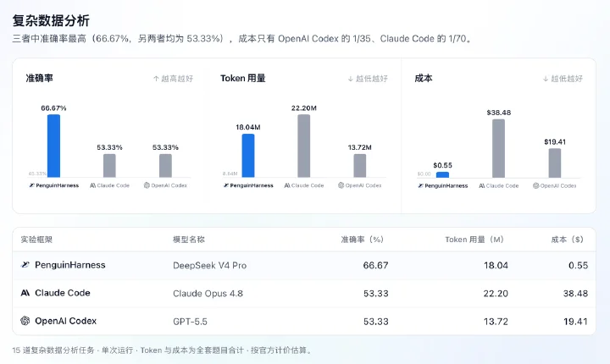Click the DeepSeek V4 Pro cell

point(210,265)
